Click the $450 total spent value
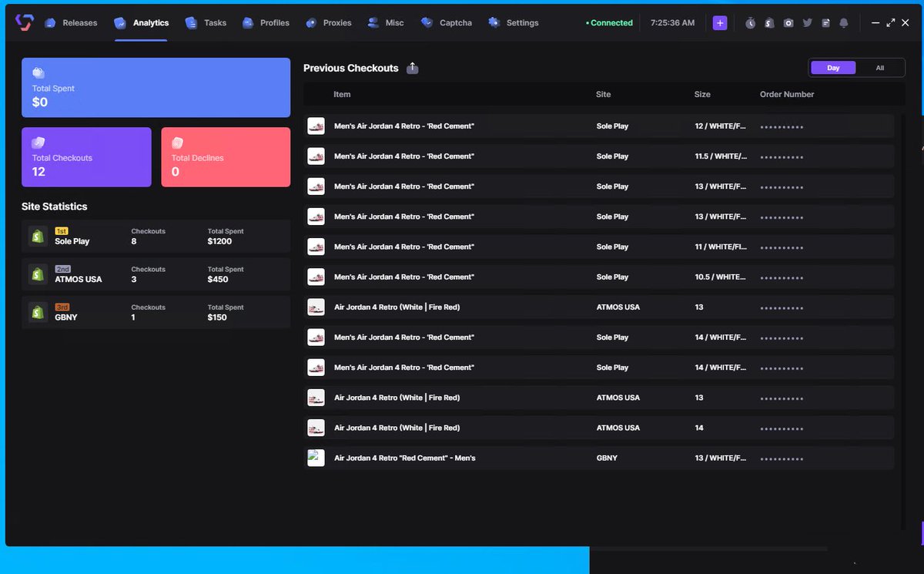This screenshot has height=574, width=924. (218, 279)
